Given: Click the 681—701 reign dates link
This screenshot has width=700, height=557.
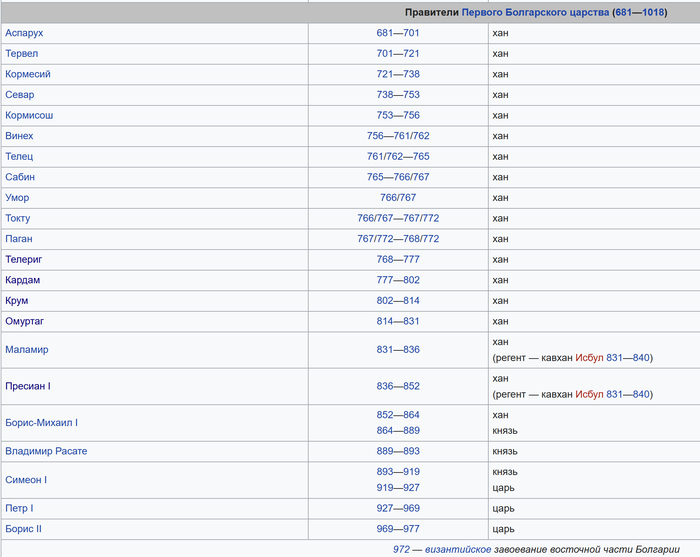Looking at the screenshot, I should 398,33.
